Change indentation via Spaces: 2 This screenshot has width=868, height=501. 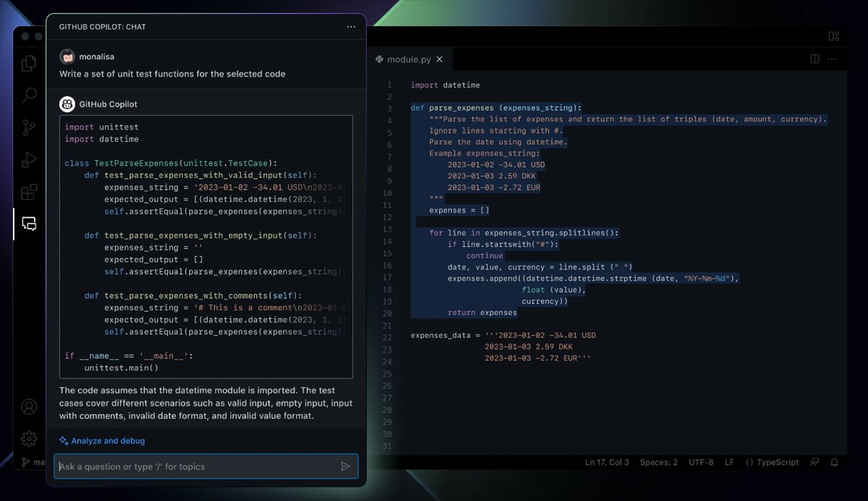[659, 462]
